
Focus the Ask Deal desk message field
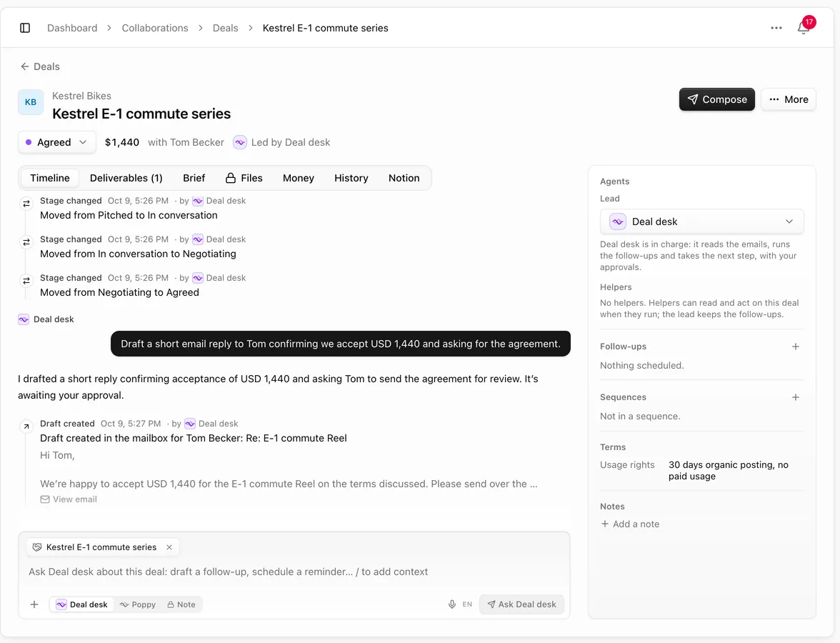294,572
